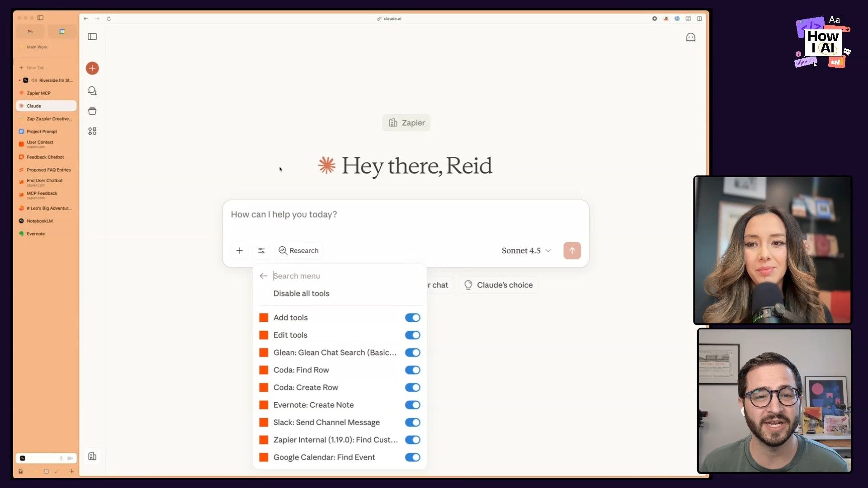Open the Projects icon in Claude sidebar

click(92, 111)
